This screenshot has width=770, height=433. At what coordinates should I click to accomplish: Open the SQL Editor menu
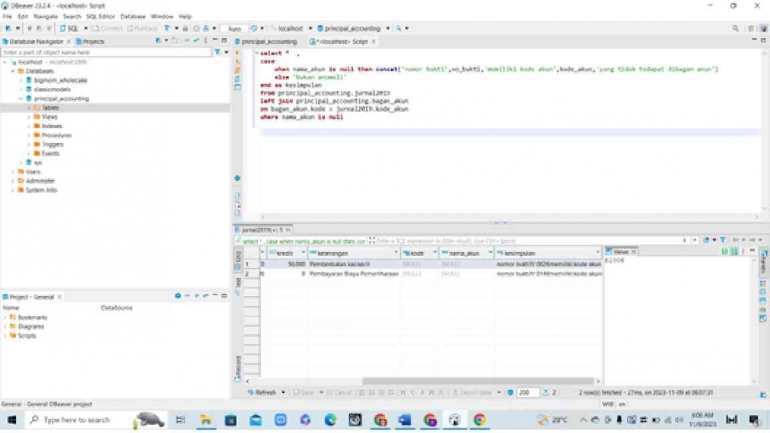[x=100, y=16]
